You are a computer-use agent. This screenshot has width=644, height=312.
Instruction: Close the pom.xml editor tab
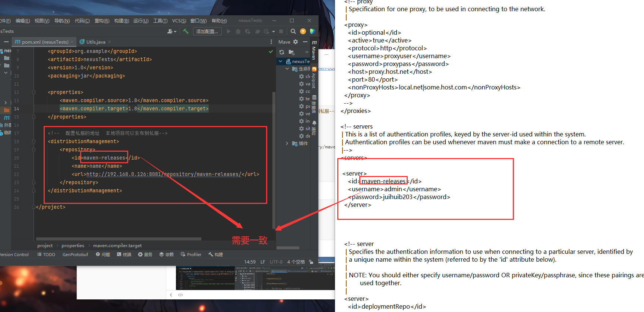72,42
